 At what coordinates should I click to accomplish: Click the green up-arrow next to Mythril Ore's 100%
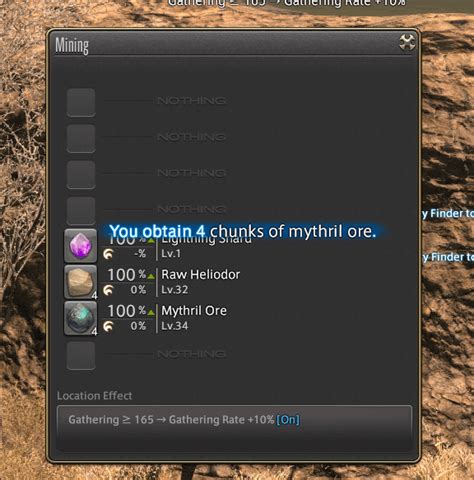point(151,312)
